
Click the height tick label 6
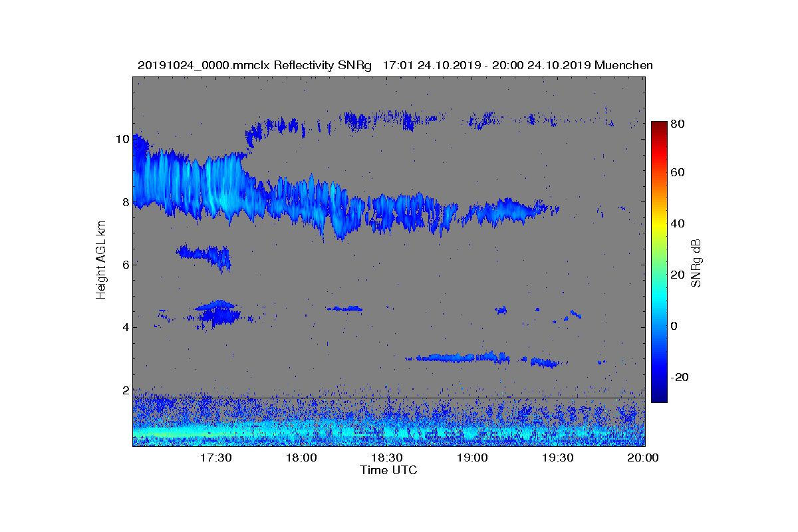point(125,264)
